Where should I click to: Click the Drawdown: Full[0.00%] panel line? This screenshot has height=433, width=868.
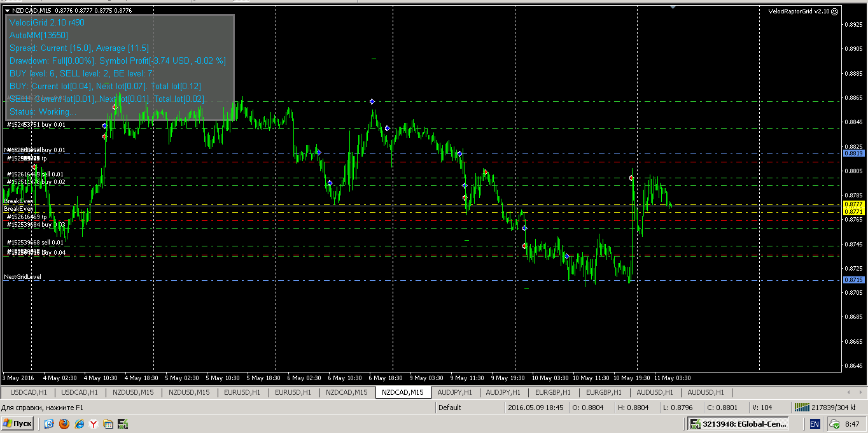118,60
